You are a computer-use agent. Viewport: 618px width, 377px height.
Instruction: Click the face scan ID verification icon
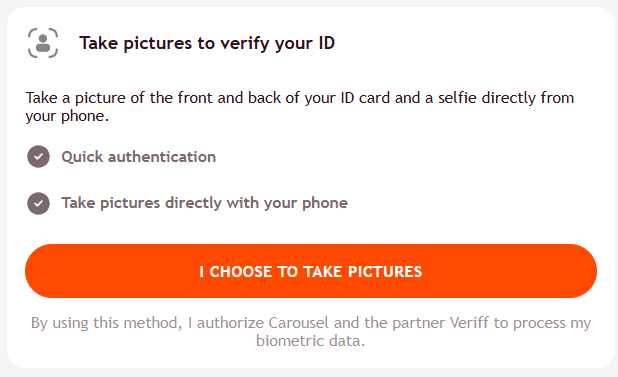[x=43, y=43]
